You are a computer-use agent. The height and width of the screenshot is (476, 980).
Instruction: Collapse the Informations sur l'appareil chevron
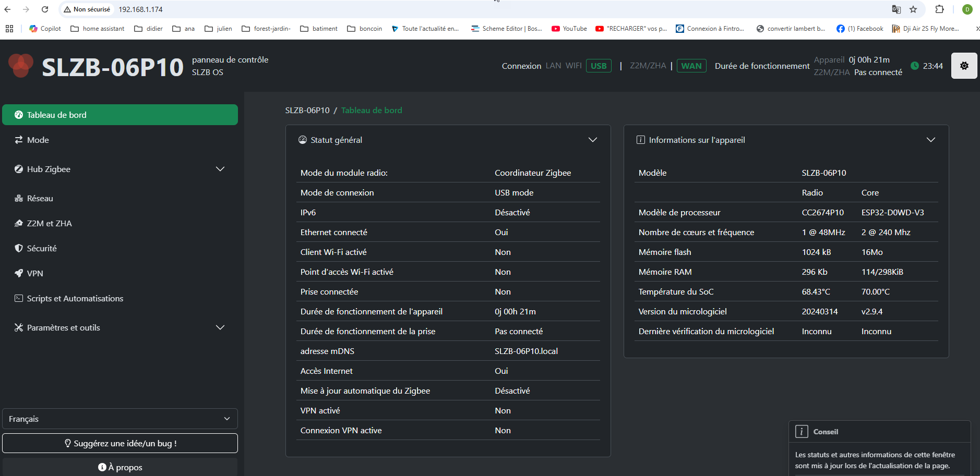[931, 140]
